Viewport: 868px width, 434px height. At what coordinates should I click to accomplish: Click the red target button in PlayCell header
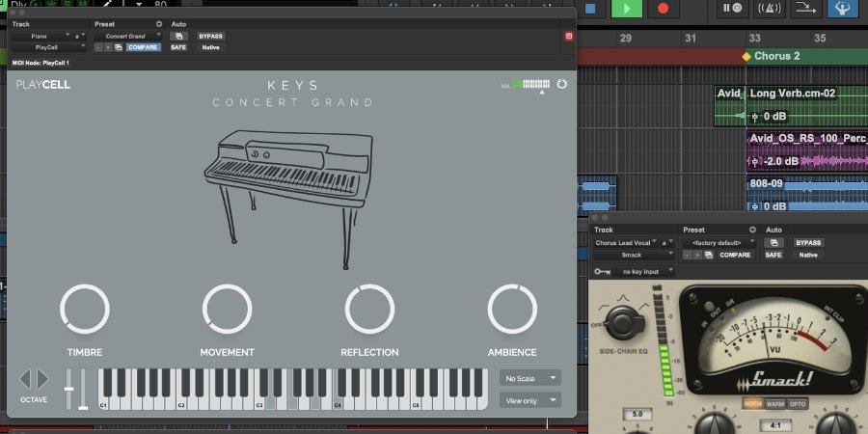[x=568, y=36]
